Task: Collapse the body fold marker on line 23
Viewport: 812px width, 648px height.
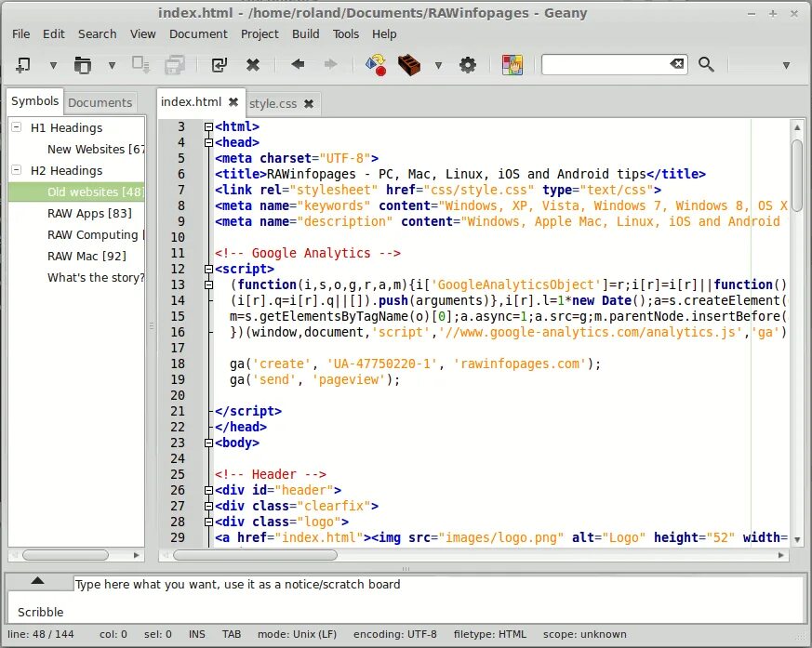Action: [x=208, y=443]
